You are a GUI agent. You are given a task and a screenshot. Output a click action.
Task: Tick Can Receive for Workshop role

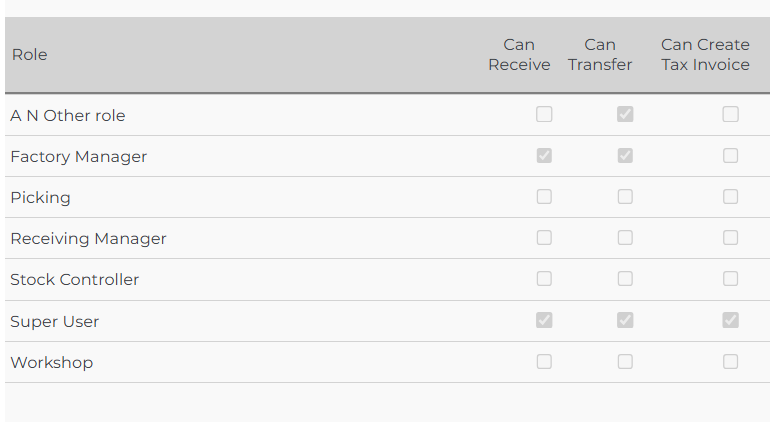(544, 362)
